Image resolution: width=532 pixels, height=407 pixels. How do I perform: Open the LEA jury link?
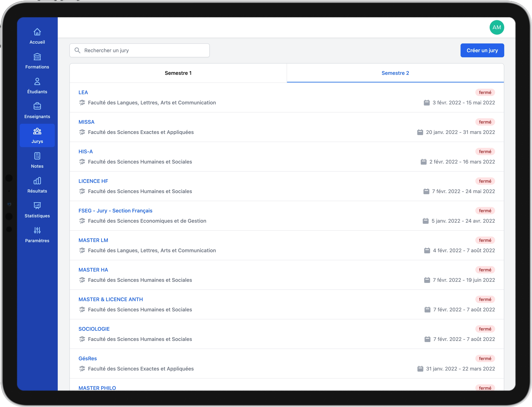tap(83, 93)
